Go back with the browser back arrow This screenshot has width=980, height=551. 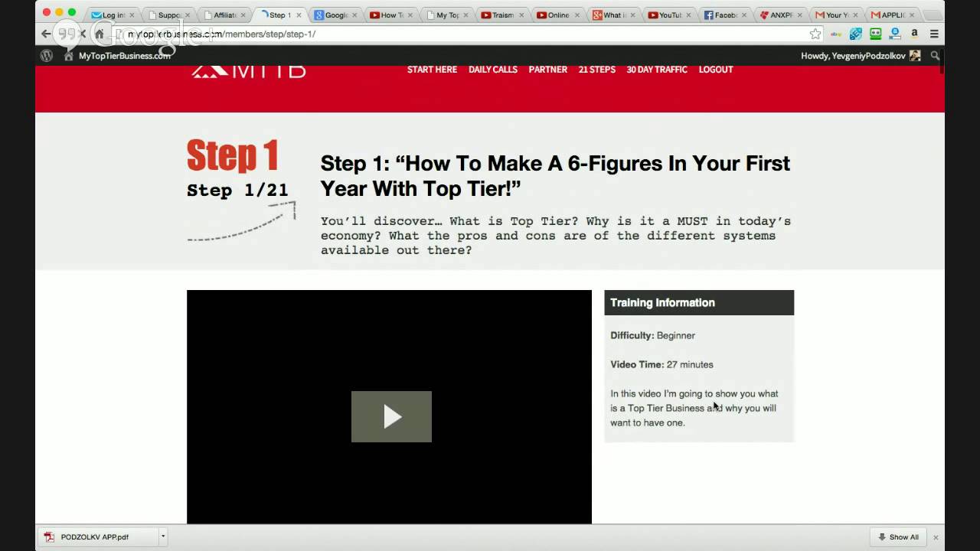tap(46, 34)
